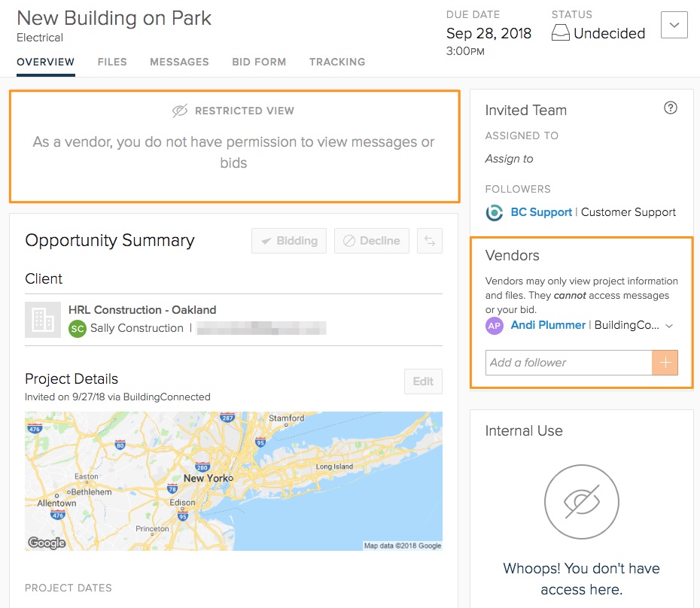Viewport: 700px width, 608px height.
Task: Click the AP avatar for Andi Plummer
Action: click(x=495, y=326)
